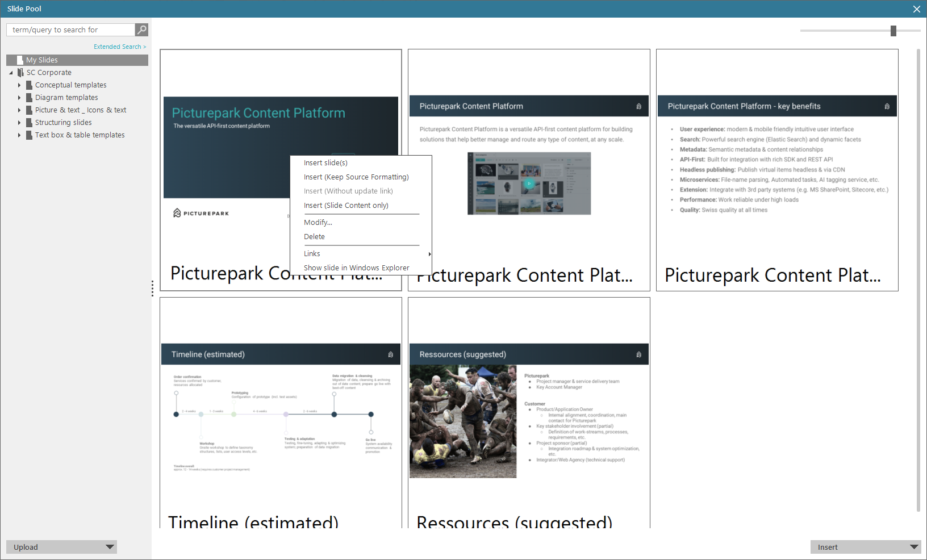Click the search term input field
This screenshot has width=927, height=560.
pos(71,30)
